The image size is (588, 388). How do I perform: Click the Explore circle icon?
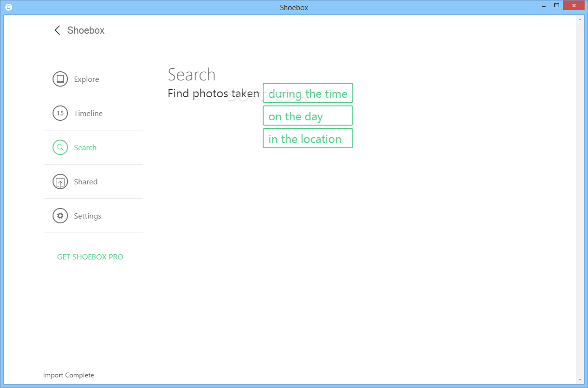pos(60,79)
